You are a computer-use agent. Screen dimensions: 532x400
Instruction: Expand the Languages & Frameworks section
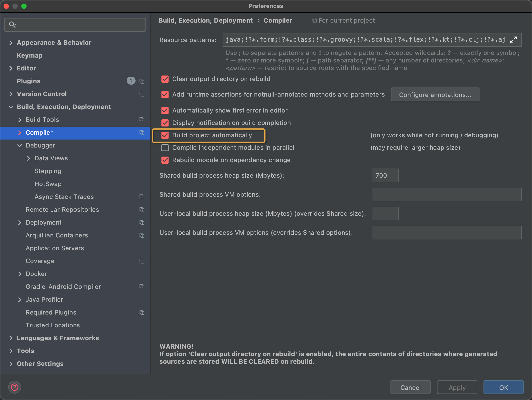(x=11, y=338)
